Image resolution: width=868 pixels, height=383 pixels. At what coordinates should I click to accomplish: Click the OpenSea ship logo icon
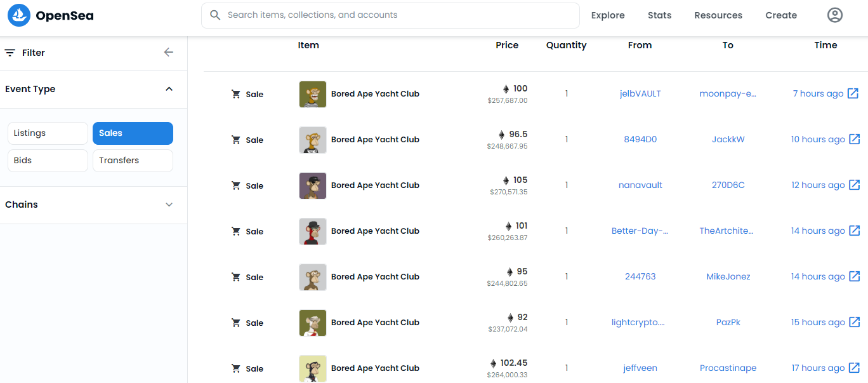click(19, 15)
